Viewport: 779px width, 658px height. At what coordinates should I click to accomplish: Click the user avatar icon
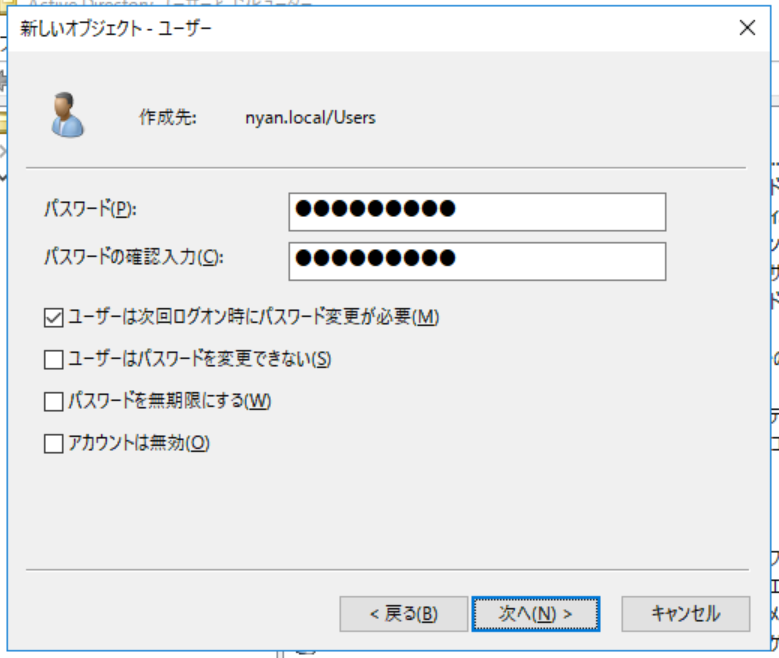(x=67, y=114)
